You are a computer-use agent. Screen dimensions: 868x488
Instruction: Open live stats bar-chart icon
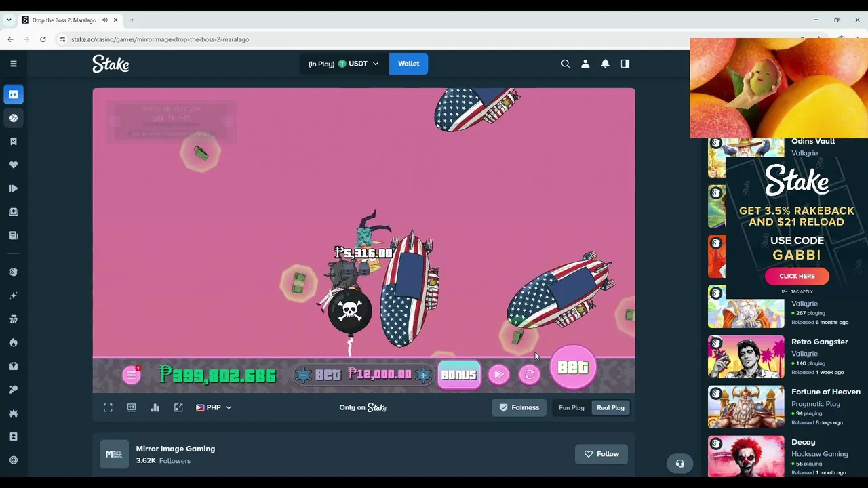[155, 407]
